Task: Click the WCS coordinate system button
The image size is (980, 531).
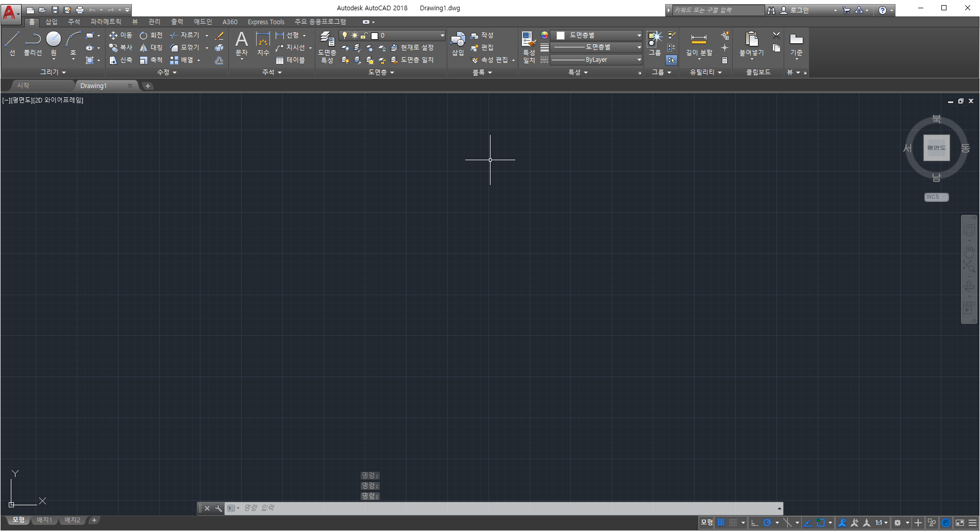Action: [936, 197]
